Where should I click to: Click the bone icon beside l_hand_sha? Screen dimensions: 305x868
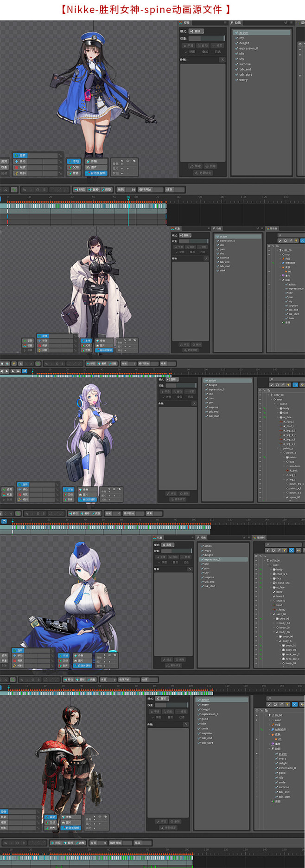[274, 583]
